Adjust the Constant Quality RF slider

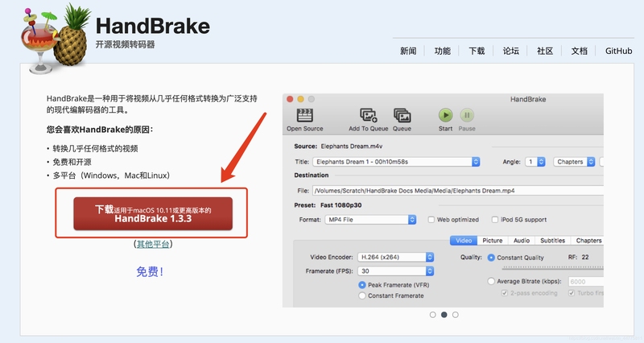click(x=552, y=267)
